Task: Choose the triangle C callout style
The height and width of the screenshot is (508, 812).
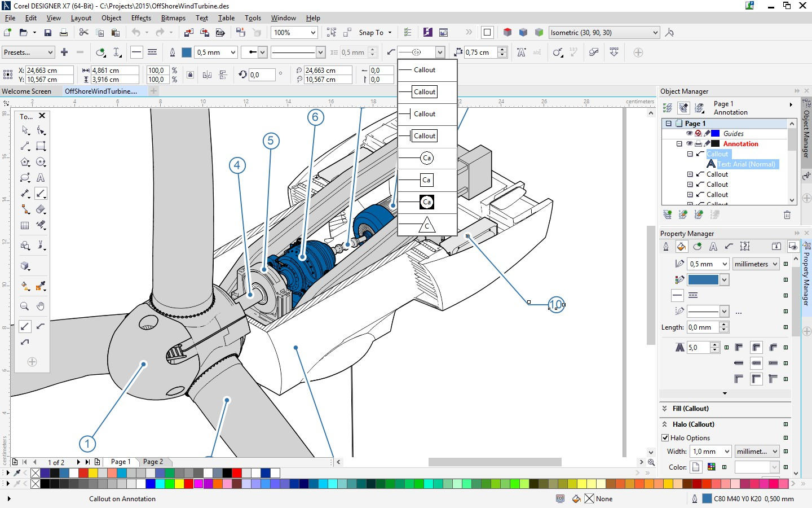Action: pyautogui.click(x=427, y=225)
